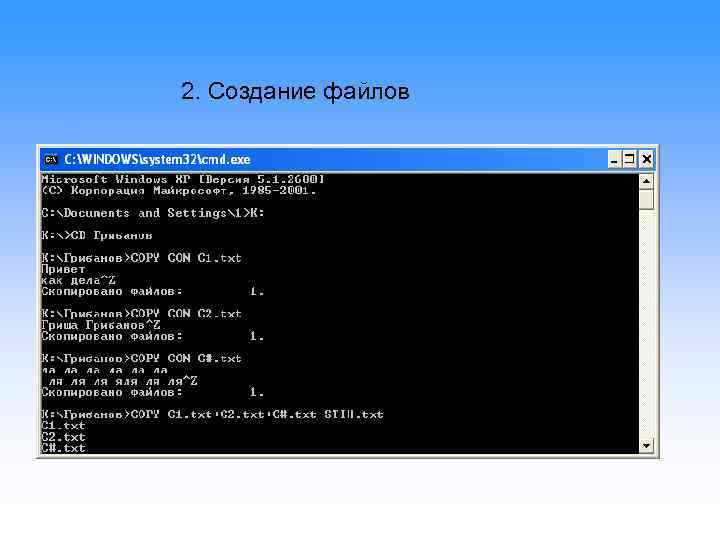Click the output line "C1.txt" at the bottom
Viewport: 720px width, 540px height.
tap(63, 426)
